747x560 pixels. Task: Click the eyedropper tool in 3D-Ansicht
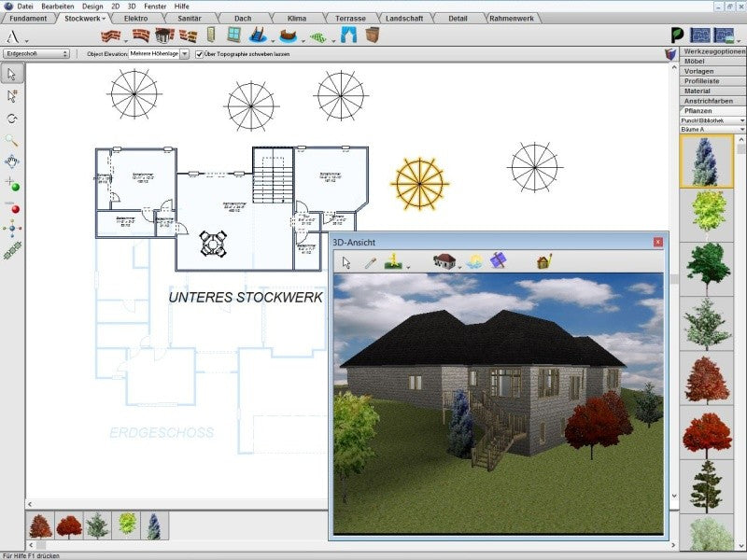(370, 262)
